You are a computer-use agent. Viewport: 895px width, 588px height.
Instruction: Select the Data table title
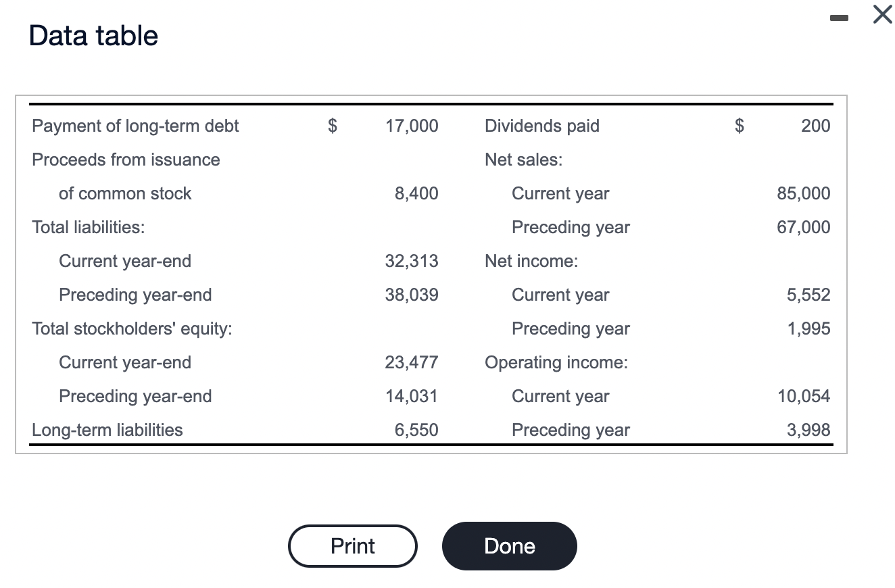[x=93, y=35]
